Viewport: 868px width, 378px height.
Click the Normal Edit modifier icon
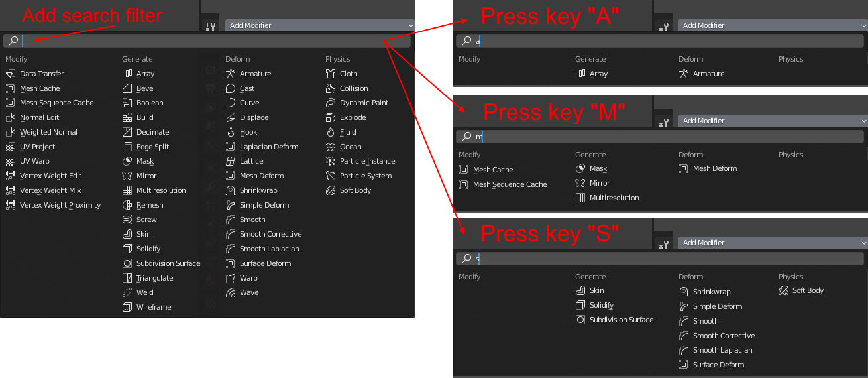click(10, 117)
